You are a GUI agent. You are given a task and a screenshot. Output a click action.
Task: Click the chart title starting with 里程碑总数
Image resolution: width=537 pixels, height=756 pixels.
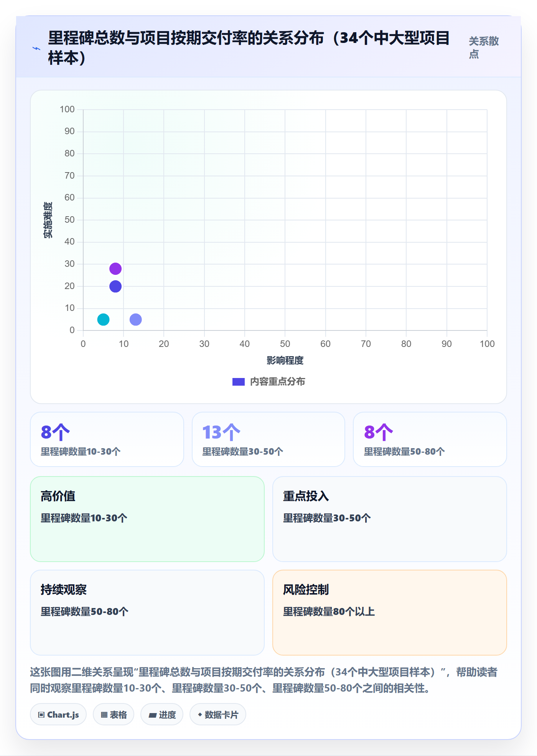(249, 48)
